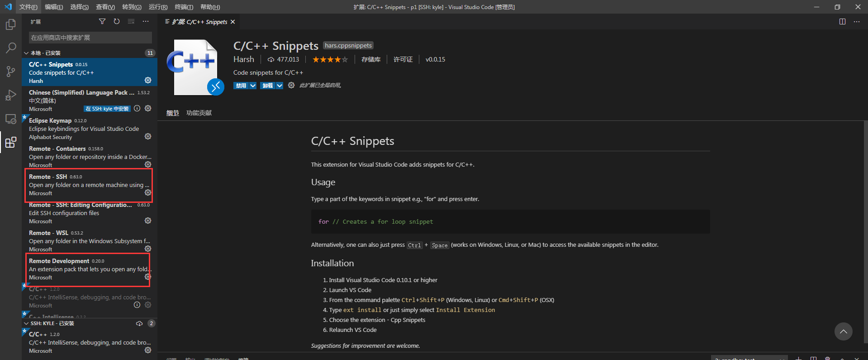Open the 查看(V) menu
The height and width of the screenshot is (360, 868).
(105, 7)
